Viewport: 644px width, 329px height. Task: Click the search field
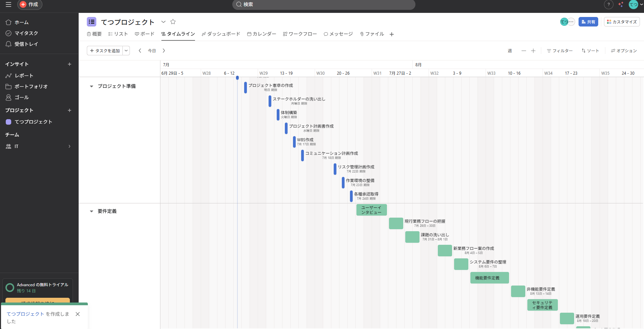click(324, 4)
